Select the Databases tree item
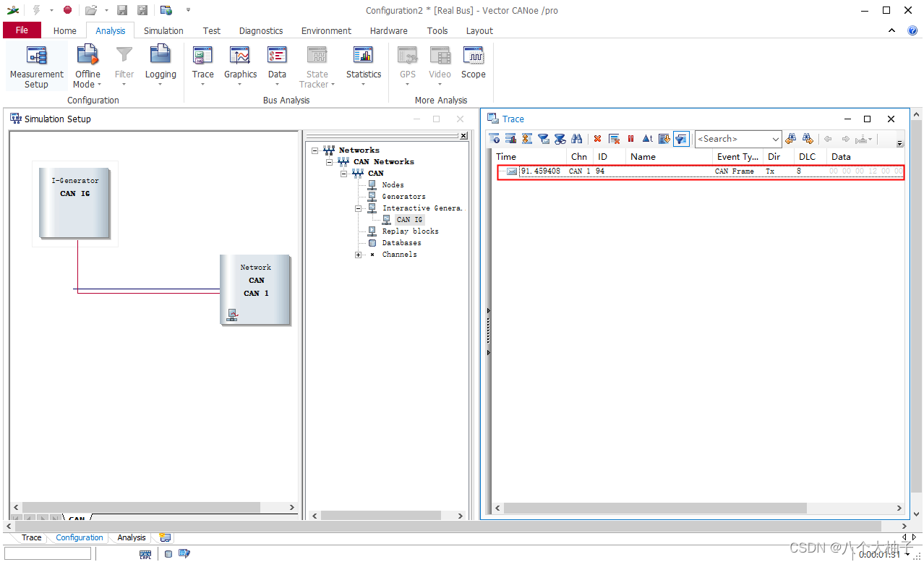Viewport: 924px width, 562px height. pyautogui.click(x=401, y=243)
